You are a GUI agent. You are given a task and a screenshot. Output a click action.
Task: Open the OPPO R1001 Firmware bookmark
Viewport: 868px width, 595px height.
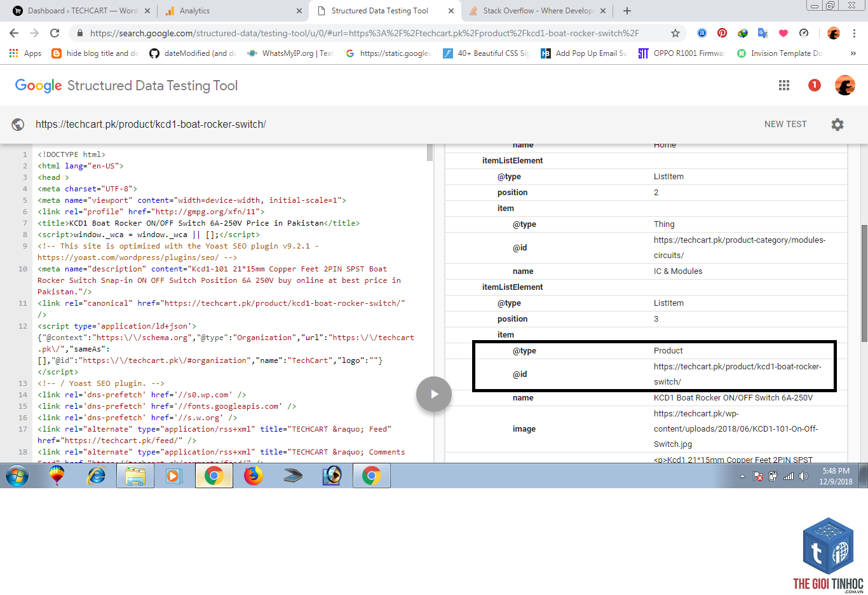point(681,53)
